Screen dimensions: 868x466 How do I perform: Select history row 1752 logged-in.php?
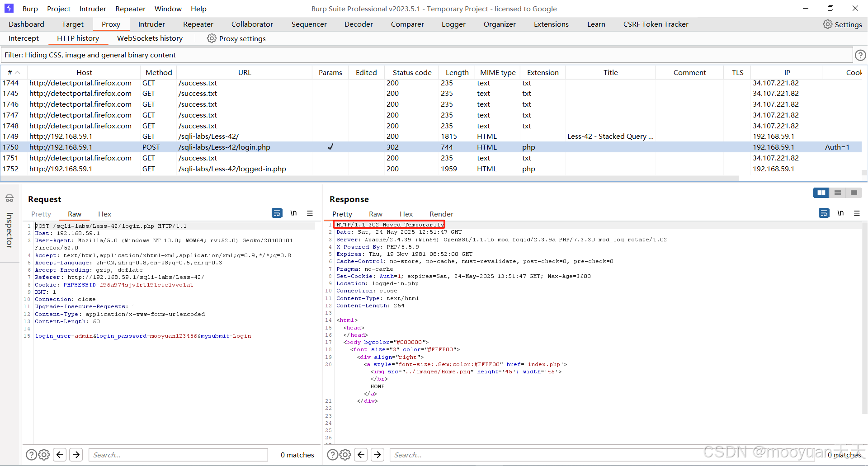tap(431, 169)
